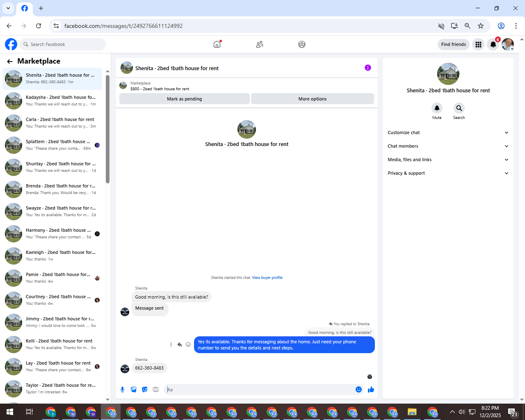Mute this conversation

(x=437, y=108)
